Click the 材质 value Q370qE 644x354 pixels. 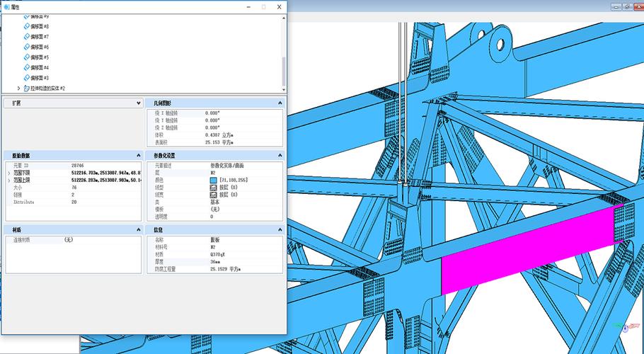click(x=218, y=255)
